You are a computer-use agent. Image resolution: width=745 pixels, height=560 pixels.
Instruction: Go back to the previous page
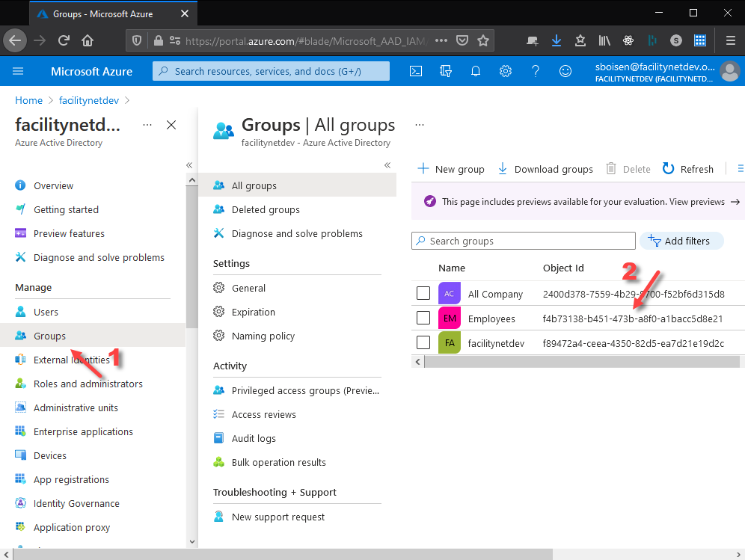[x=15, y=41]
